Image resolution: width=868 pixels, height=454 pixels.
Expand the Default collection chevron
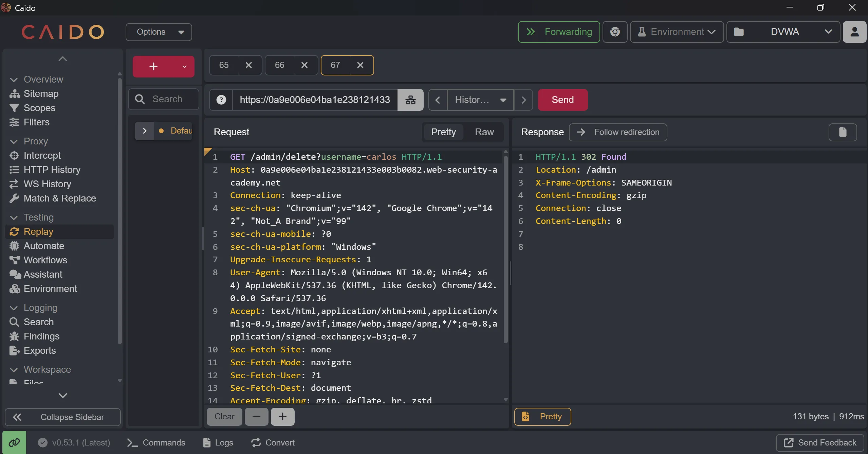[x=145, y=131]
